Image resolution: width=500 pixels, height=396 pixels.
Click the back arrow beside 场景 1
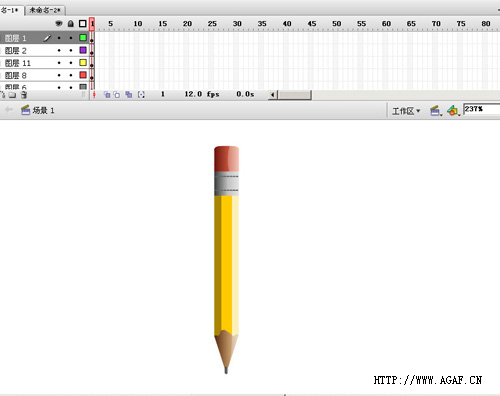[x=9, y=110]
